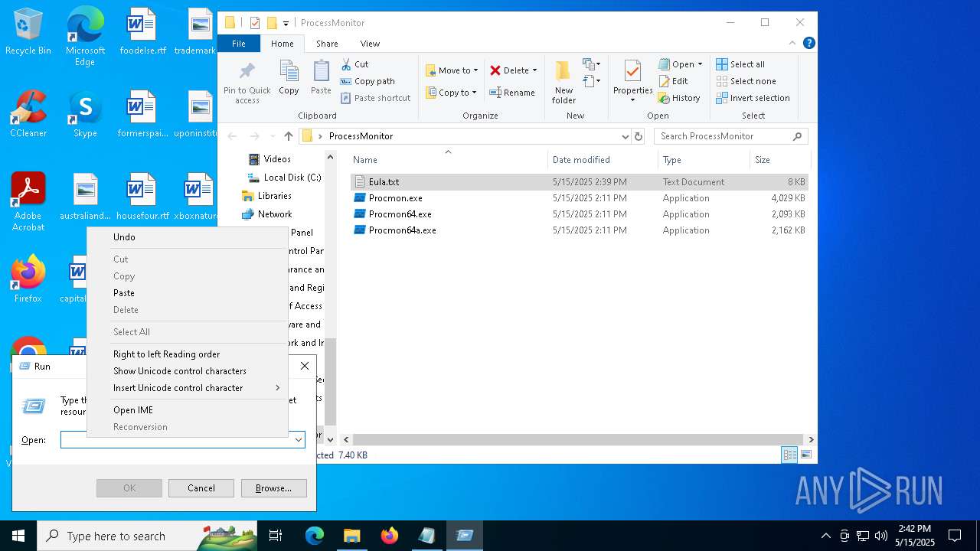The height and width of the screenshot is (551, 980).
Task: Click the Explorer help question-mark icon
Action: coord(808,44)
